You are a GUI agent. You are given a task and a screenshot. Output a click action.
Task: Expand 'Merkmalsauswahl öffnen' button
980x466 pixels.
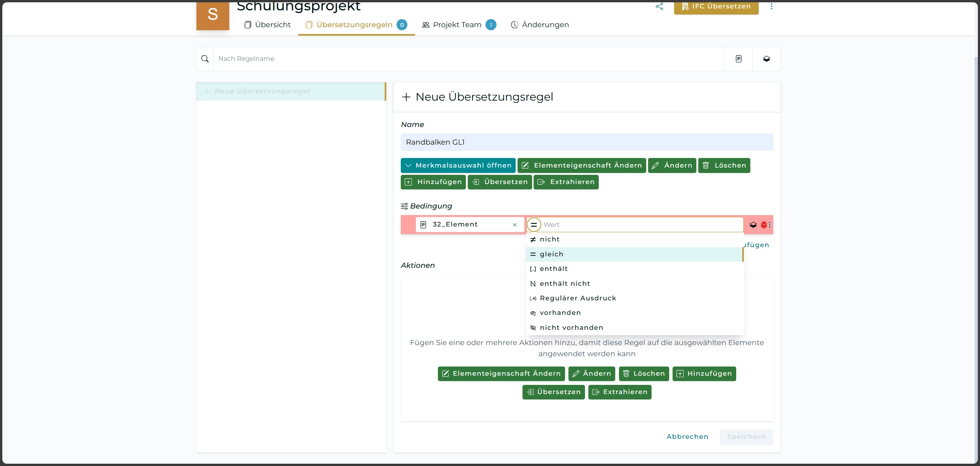[458, 165]
